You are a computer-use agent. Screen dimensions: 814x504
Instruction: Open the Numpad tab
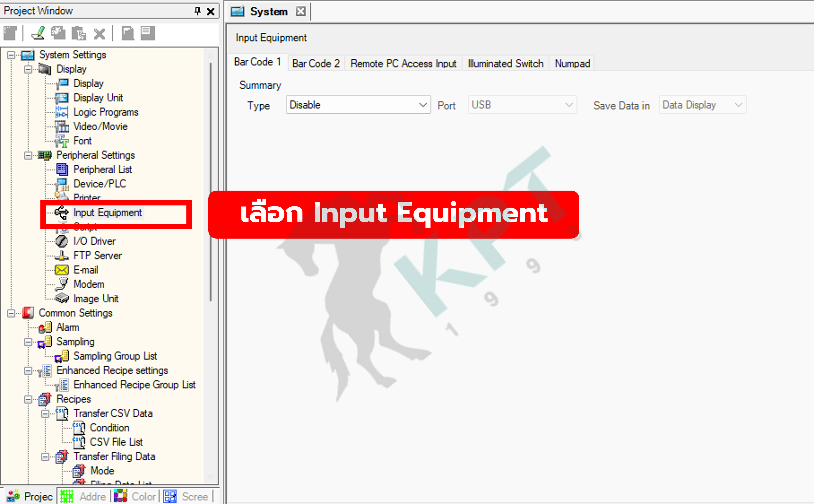coord(572,63)
